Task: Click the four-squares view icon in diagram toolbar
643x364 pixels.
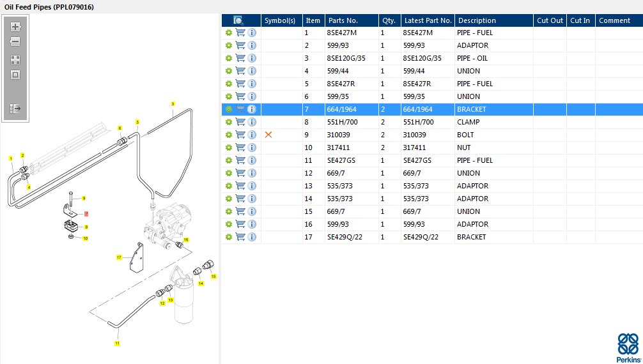Action: (15, 60)
